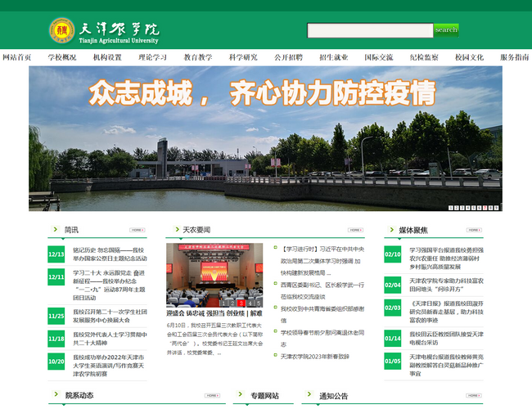Click the 12/11 date badge
The image size is (532, 409).
[56, 276]
